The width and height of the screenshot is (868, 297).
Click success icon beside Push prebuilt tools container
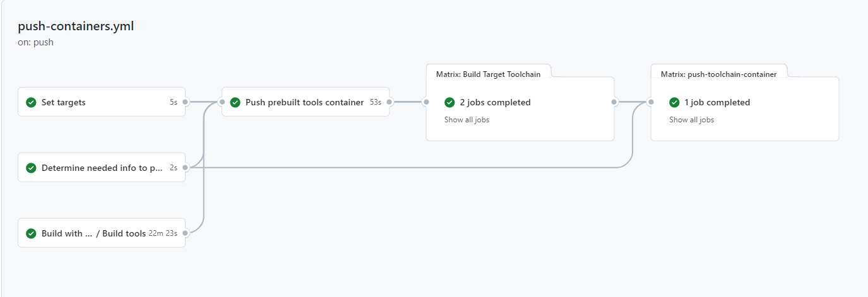235,102
